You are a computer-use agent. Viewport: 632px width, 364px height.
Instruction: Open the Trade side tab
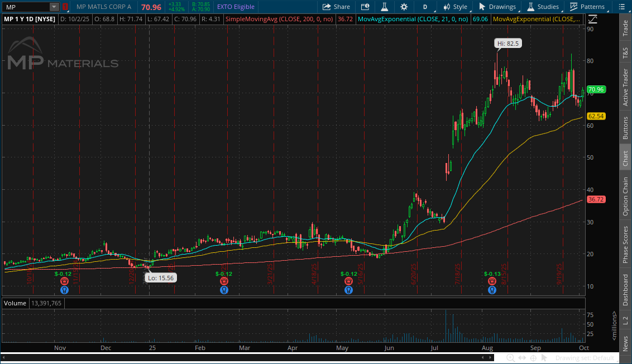pos(625,28)
